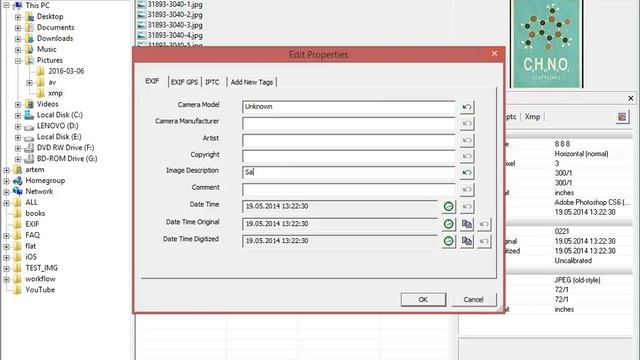Close the metadata side panel
Viewport: 640px width, 360px height.
click(631, 98)
